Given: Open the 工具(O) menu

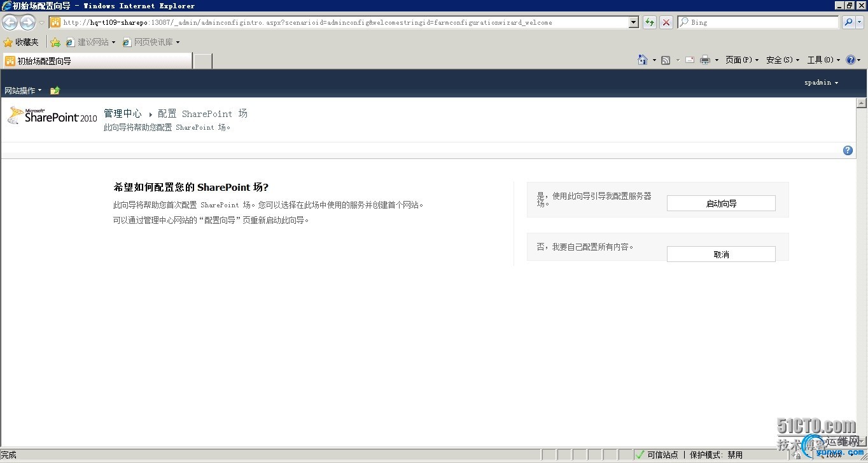Looking at the screenshot, I should click(823, 60).
